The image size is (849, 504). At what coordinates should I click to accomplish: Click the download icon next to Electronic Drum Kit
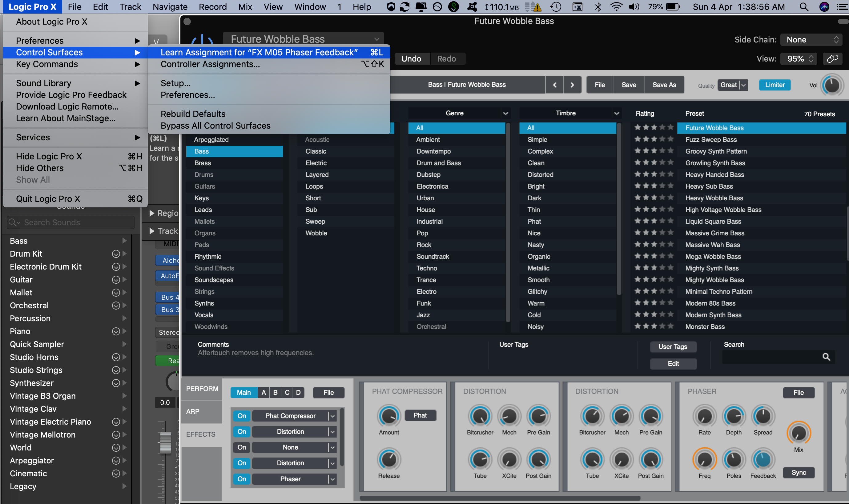pos(116,266)
